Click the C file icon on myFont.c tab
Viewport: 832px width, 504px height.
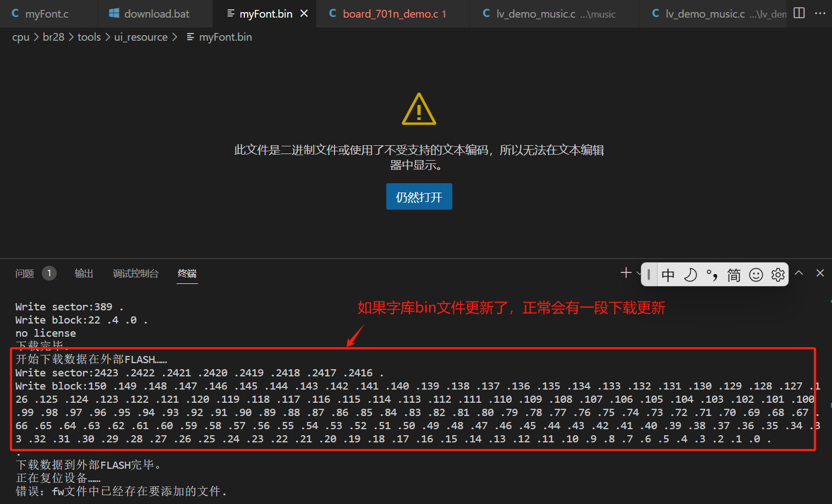click(x=15, y=13)
